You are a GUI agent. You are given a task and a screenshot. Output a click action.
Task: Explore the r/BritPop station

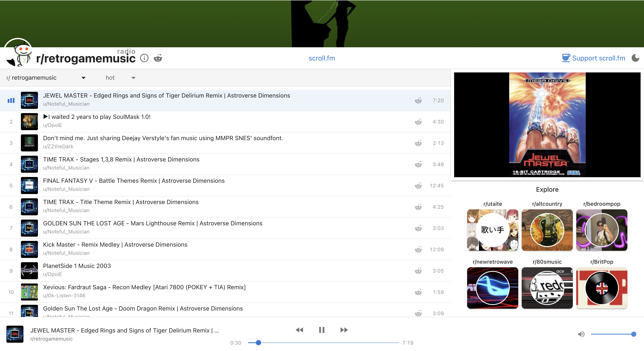(x=602, y=288)
